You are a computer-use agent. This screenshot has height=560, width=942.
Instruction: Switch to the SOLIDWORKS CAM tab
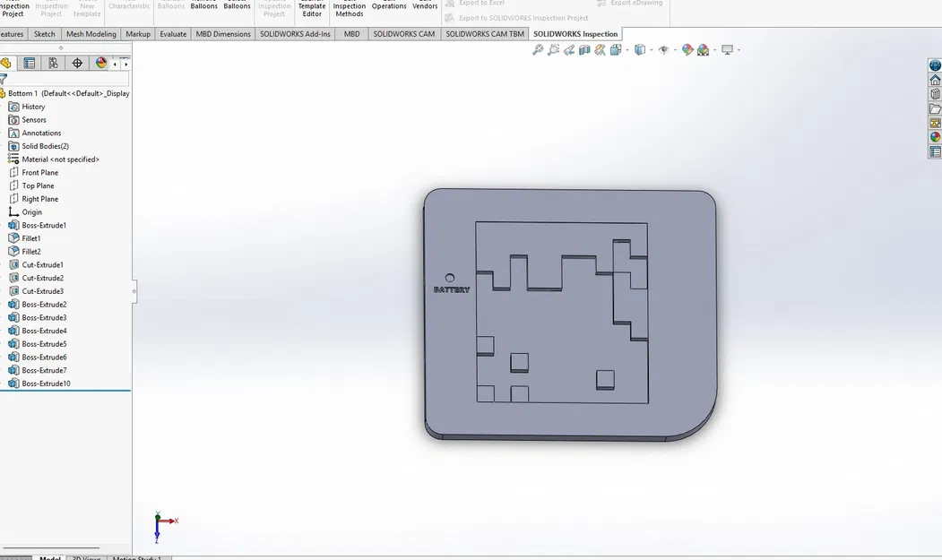pyautogui.click(x=404, y=34)
